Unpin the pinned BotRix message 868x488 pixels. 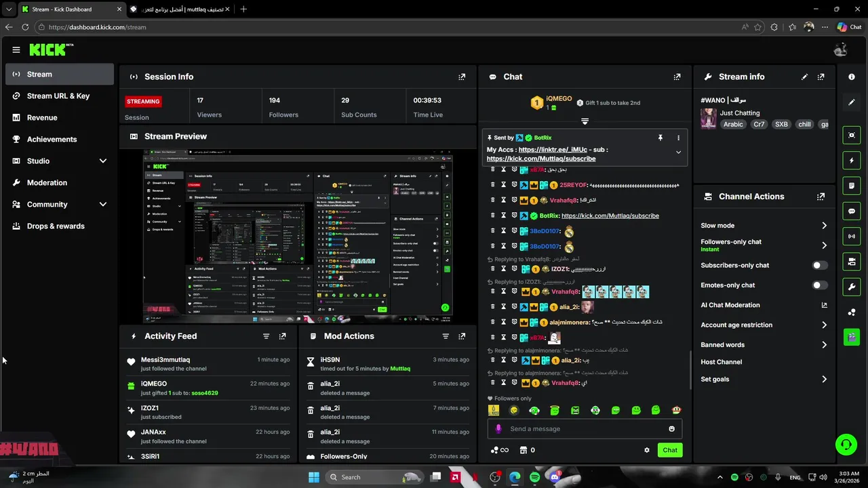pos(660,138)
